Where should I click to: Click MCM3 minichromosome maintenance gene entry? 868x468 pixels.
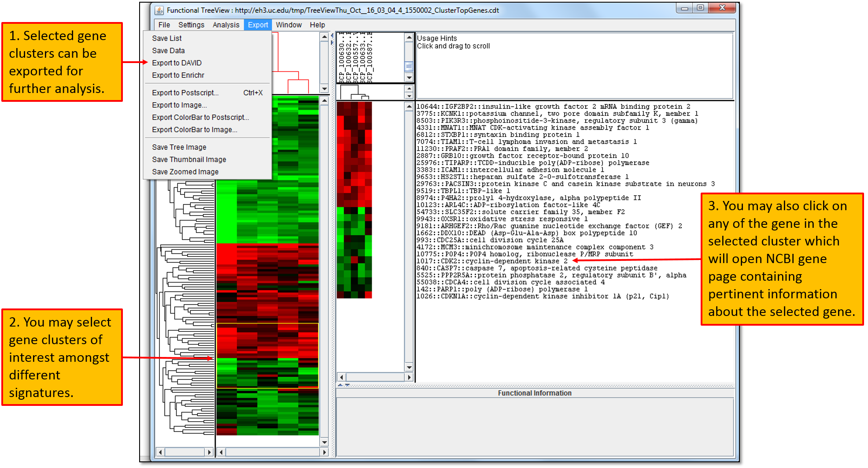tap(535, 247)
